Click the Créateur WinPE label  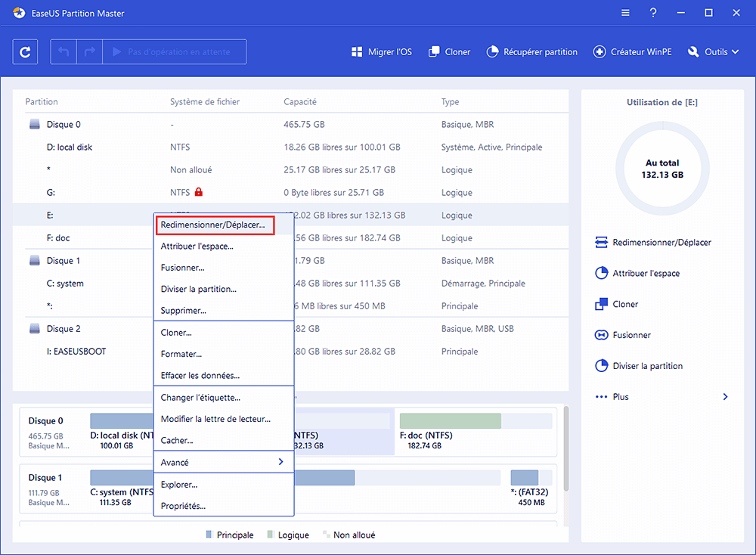(641, 51)
